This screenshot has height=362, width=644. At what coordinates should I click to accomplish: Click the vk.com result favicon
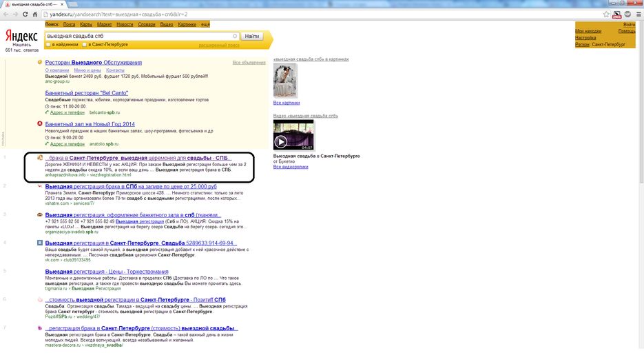[40, 243]
